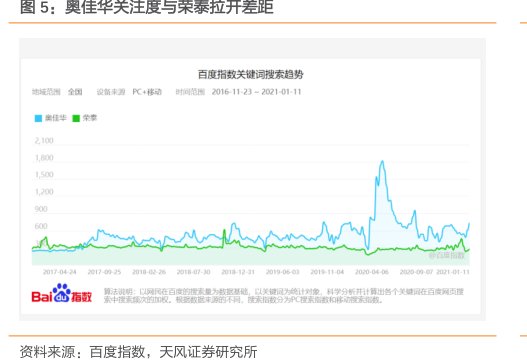Click the x-axis date 2017-09-25
The width and height of the screenshot is (527, 360).
(105, 272)
